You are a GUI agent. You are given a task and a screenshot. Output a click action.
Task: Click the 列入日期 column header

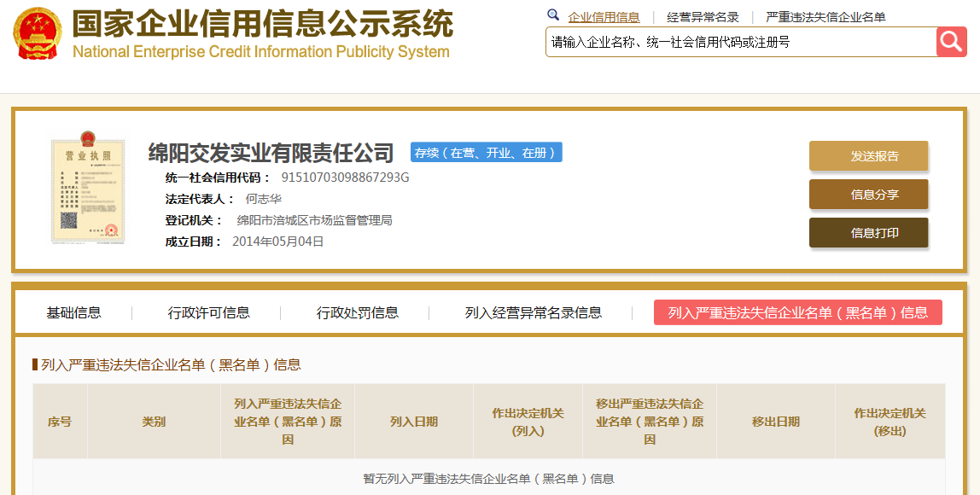pos(414,422)
